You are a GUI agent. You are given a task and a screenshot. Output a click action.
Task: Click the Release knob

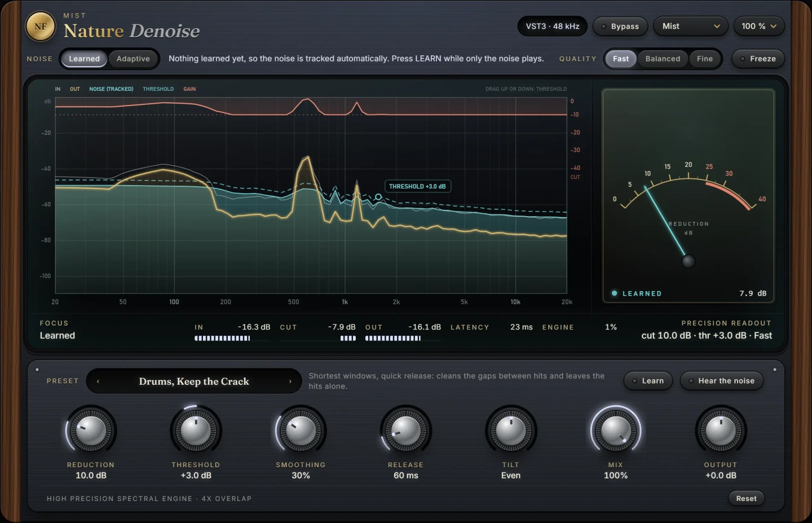(405, 431)
